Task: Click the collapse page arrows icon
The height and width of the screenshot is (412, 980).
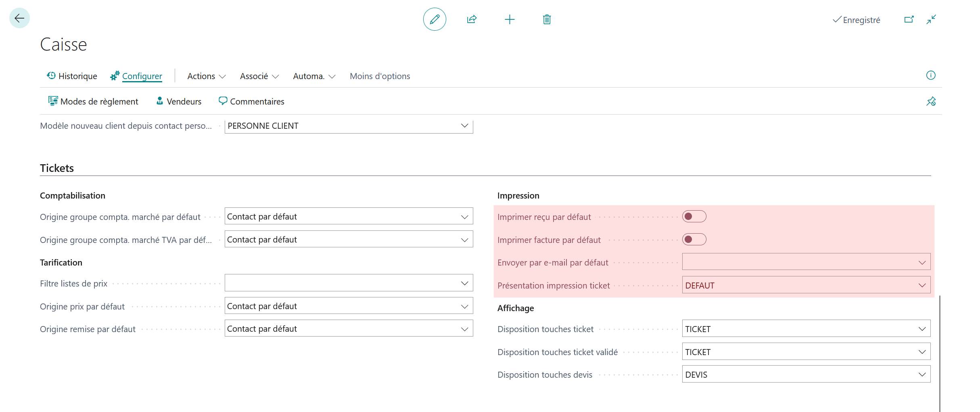Action: [x=931, y=19]
